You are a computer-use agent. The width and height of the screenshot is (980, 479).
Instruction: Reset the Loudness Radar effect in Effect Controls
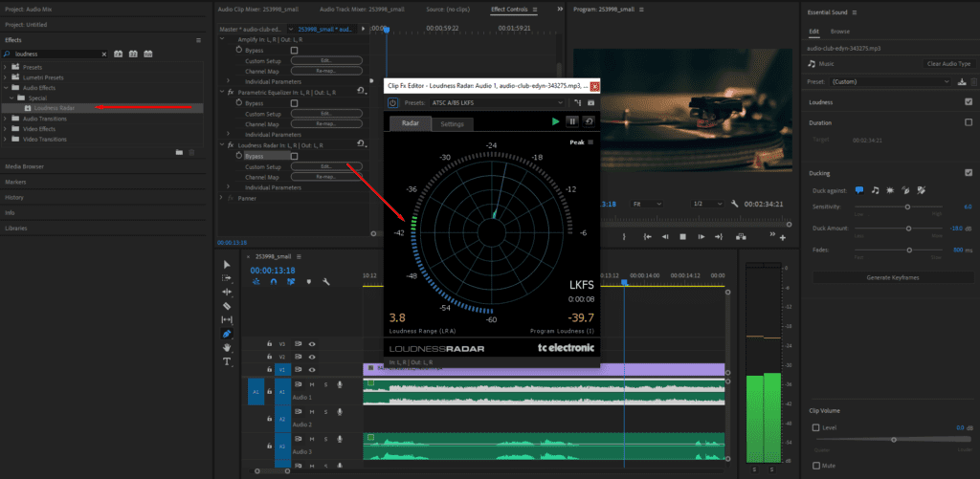[x=361, y=144]
